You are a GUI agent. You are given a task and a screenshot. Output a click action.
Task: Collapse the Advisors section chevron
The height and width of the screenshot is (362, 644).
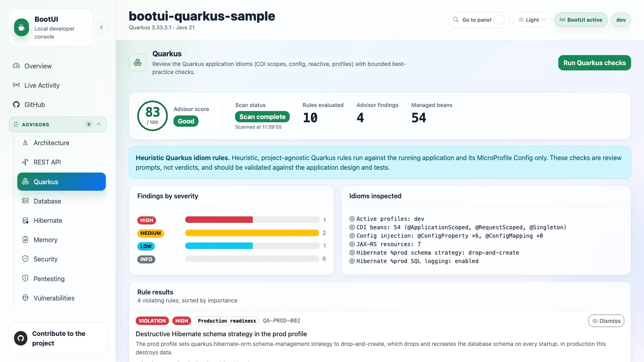point(99,124)
